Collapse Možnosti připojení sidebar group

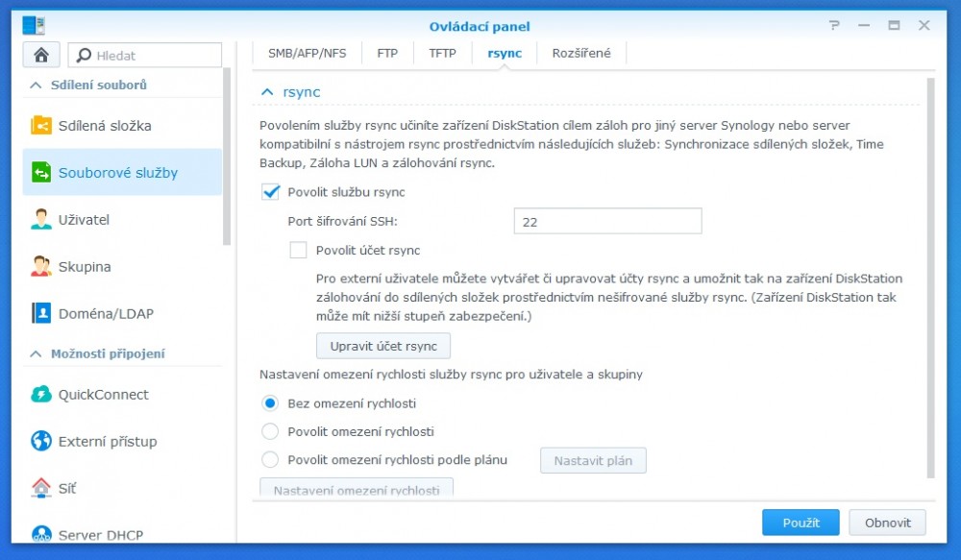pos(36,354)
